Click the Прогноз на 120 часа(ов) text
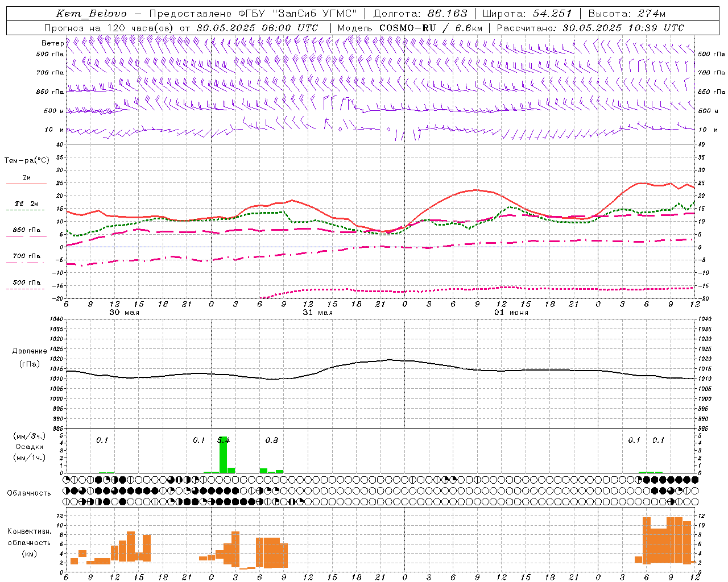Screen dimensions: 728x582 pos(109,28)
